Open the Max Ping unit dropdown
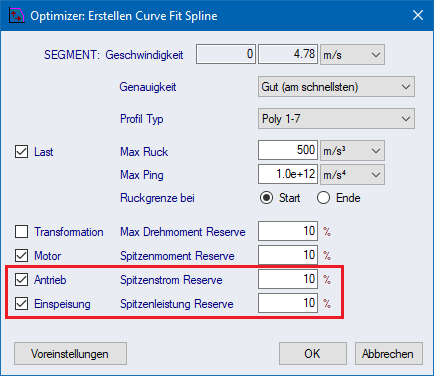The height and width of the screenshot is (376, 434). pos(352,174)
